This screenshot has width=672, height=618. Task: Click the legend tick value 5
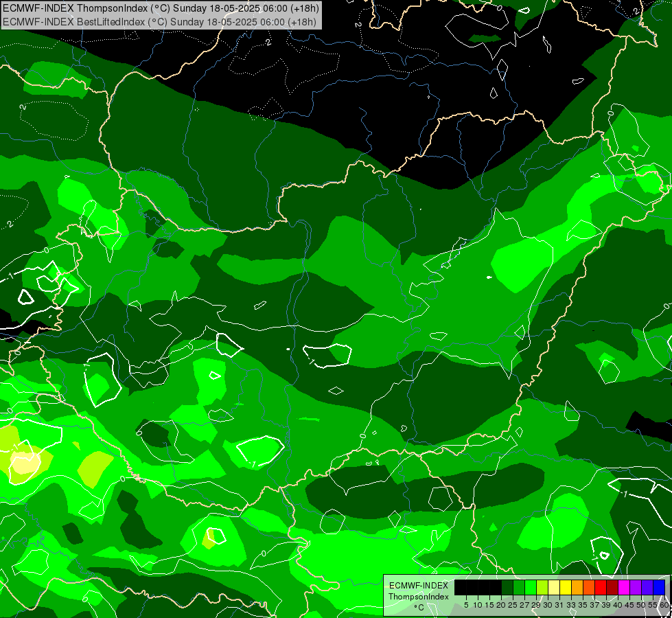466,605
